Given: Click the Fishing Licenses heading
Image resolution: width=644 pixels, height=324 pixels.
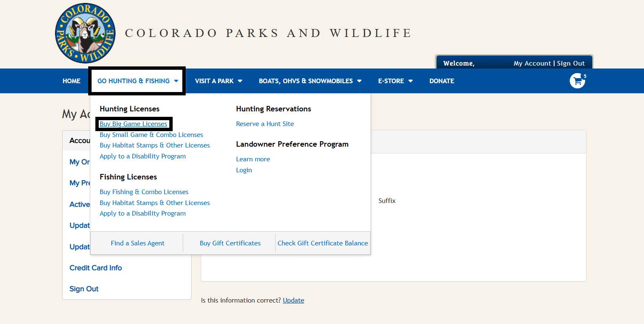Looking at the screenshot, I should [x=128, y=177].
